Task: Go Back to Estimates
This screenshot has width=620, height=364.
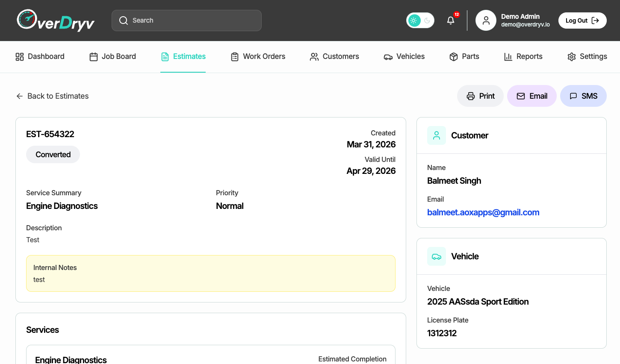Action: tap(52, 96)
